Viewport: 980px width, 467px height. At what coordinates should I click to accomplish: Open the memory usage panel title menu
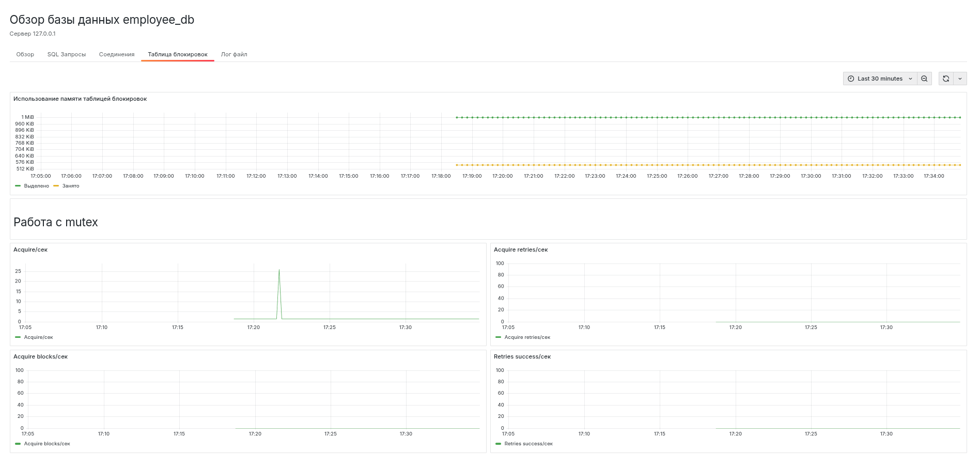click(x=80, y=99)
